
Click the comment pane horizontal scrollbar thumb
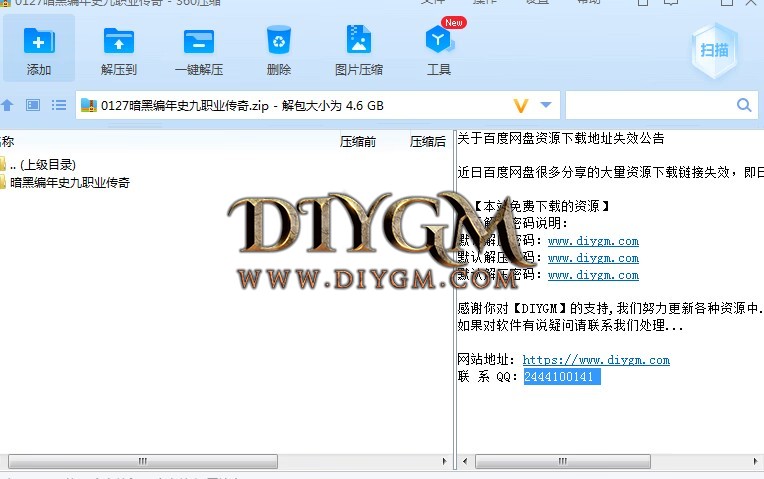click(x=563, y=461)
